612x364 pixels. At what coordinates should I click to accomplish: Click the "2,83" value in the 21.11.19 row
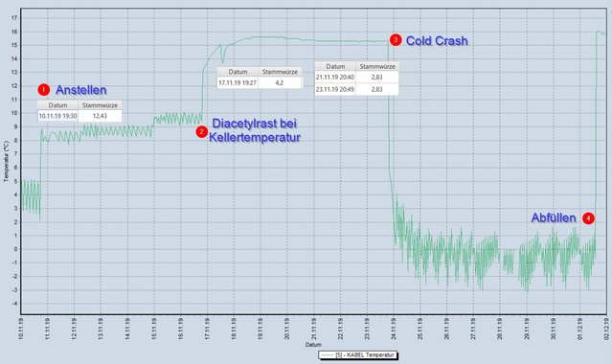[377, 78]
